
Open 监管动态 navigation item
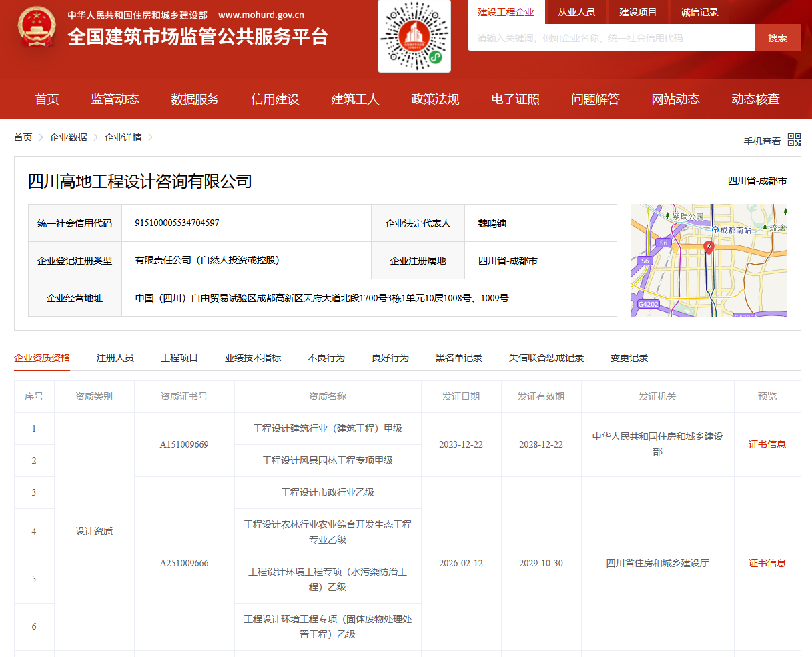tap(115, 99)
